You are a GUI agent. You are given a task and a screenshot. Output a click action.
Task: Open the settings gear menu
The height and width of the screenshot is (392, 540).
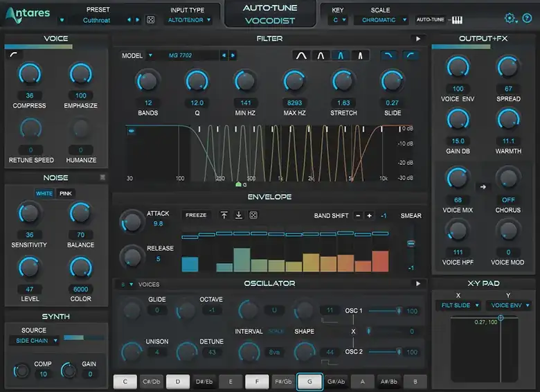tap(510, 18)
